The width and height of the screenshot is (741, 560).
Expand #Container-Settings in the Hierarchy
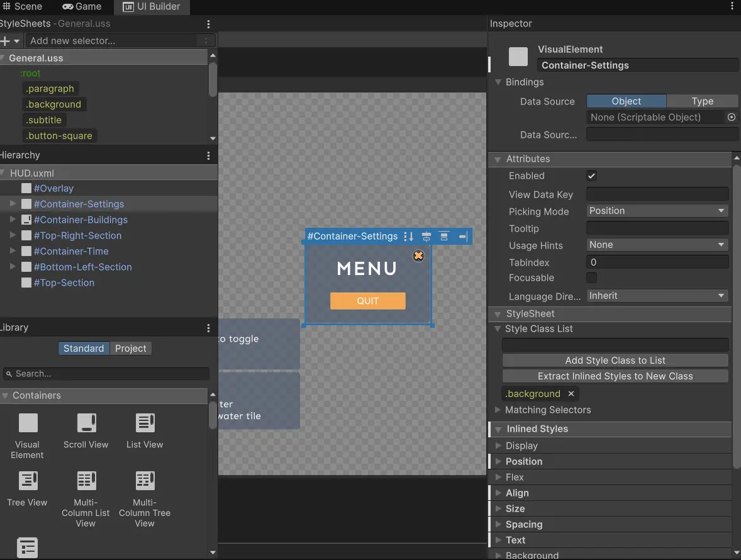tap(13, 204)
